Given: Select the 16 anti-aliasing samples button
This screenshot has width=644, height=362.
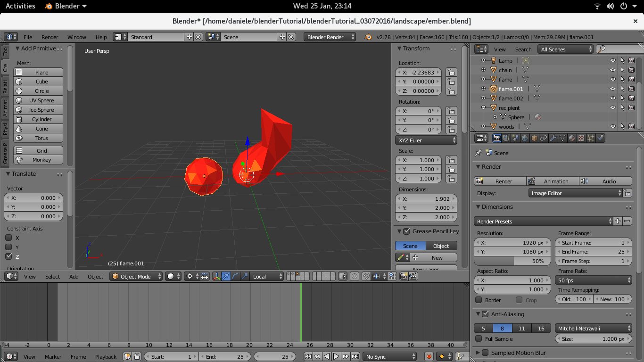Looking at the screenshot, I should (x=541, y=328).
